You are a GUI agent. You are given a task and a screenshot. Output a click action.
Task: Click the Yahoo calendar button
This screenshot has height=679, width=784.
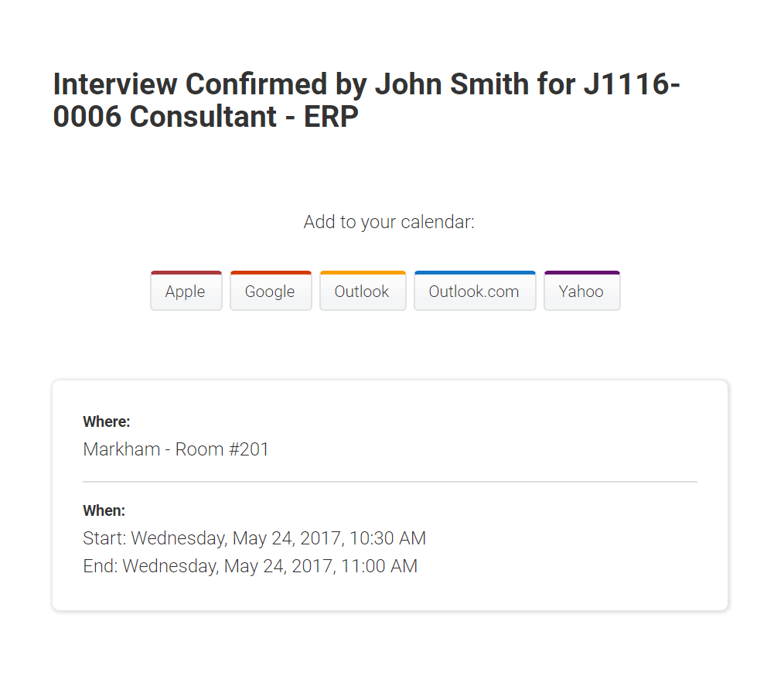(x=581, y=291)
